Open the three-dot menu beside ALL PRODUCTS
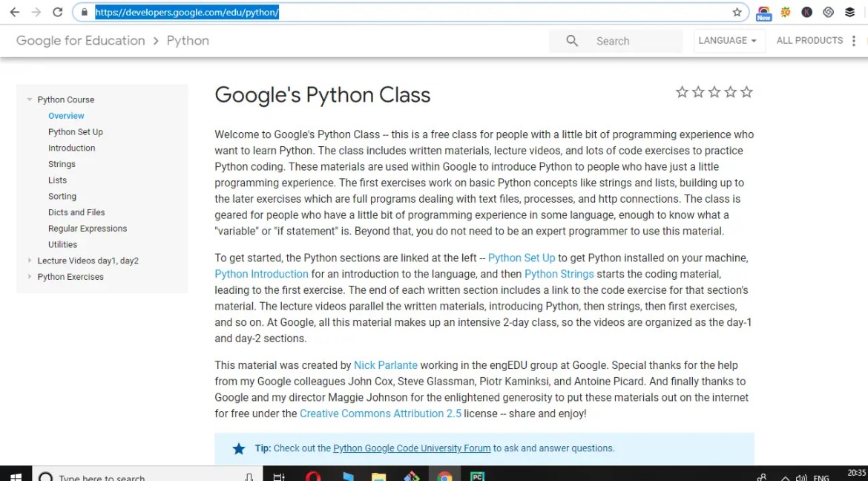Image resolution: width=868 pixels, height=481 pixels. coord(854,40)
